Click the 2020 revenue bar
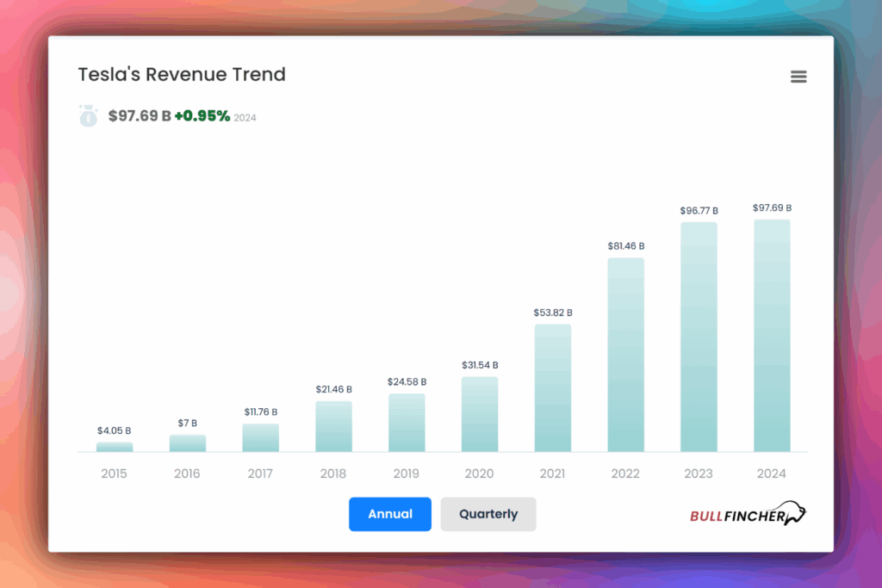Viewport: 882px width, 588px height. tap(479, 413)
